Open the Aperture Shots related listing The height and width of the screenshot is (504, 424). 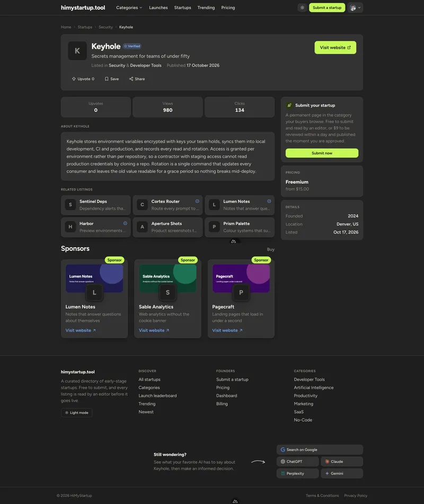[167, 227]
